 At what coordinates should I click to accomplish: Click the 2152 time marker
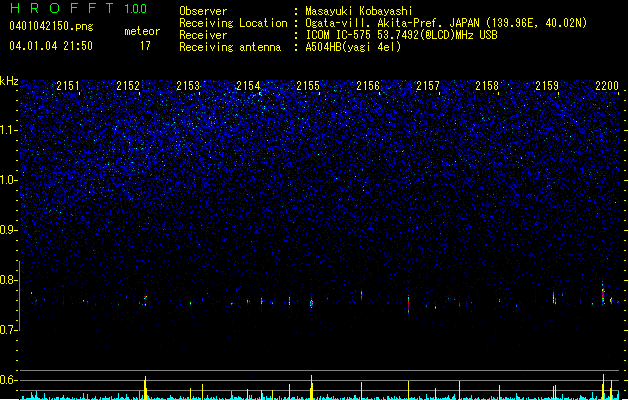coord(128,86)
